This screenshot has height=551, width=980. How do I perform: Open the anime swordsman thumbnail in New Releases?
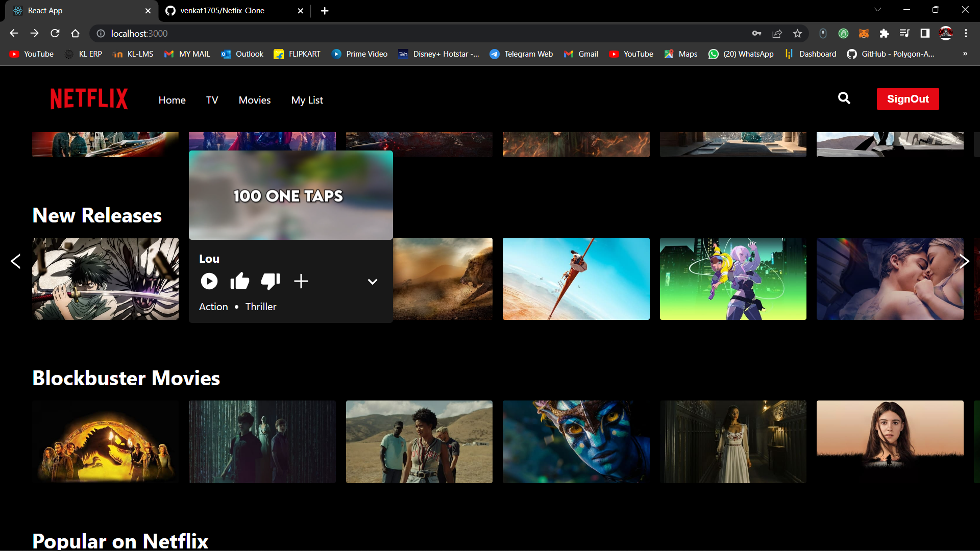tap(106, 279)
